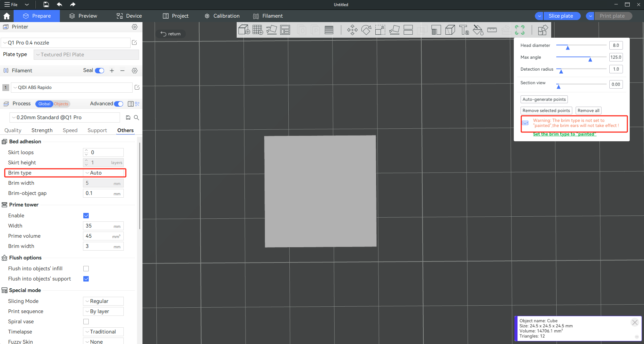
Task: Expand the printer preset Q1 Pro dropdown
Action: [66, 43]
